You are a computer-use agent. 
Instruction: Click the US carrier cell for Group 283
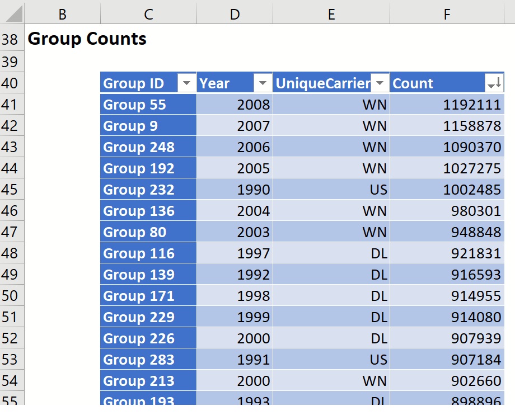331,360
